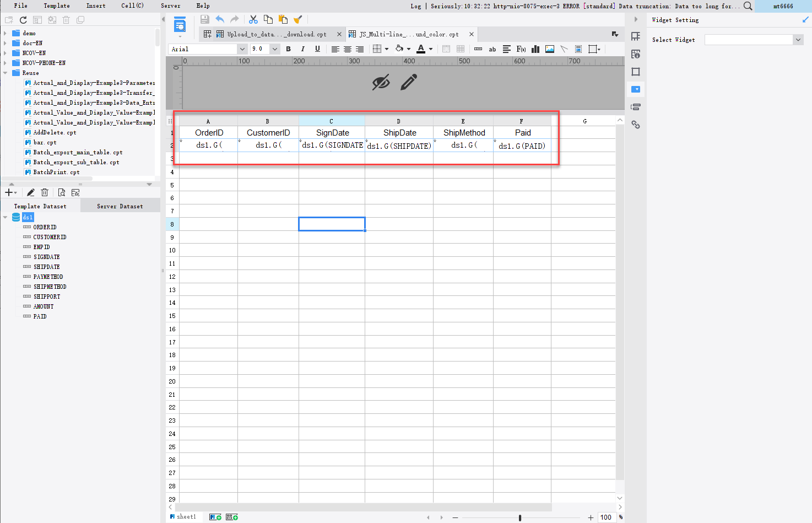
Task: Toggle underline formatting
Action: (x=317, y=49)
